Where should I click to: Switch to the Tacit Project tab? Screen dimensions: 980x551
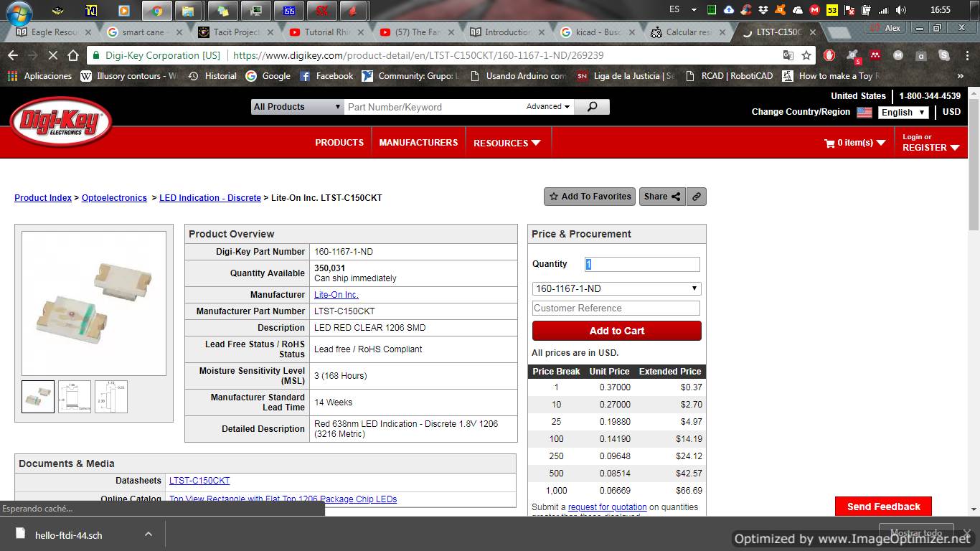(235, 32)
